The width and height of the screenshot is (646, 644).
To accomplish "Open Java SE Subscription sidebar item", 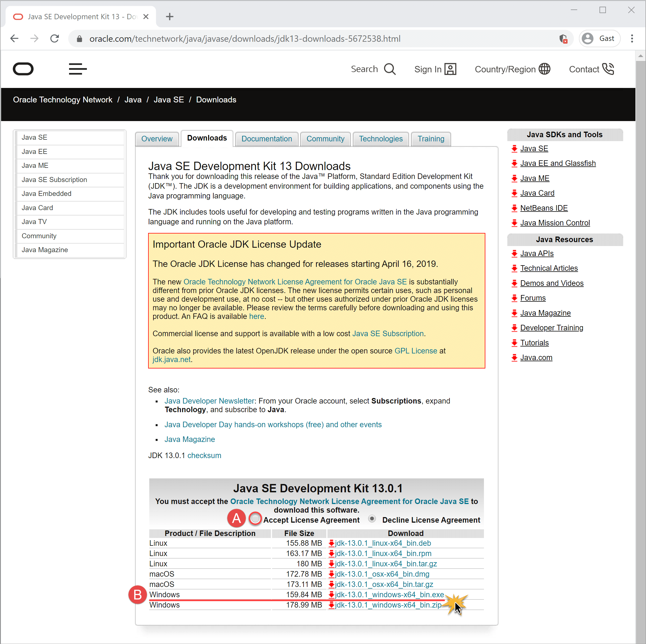I will 70,180.
